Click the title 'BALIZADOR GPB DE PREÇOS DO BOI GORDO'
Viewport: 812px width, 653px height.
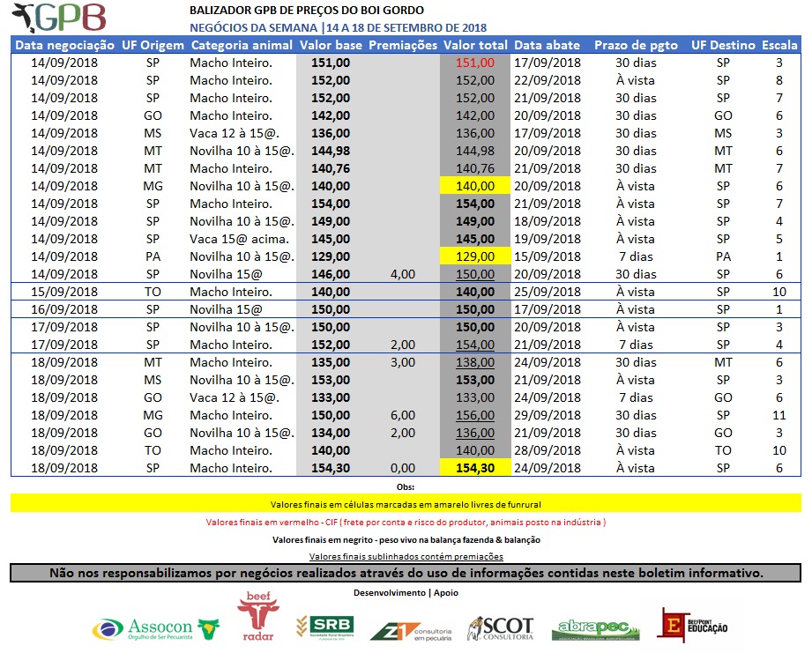tap(307, 11)
